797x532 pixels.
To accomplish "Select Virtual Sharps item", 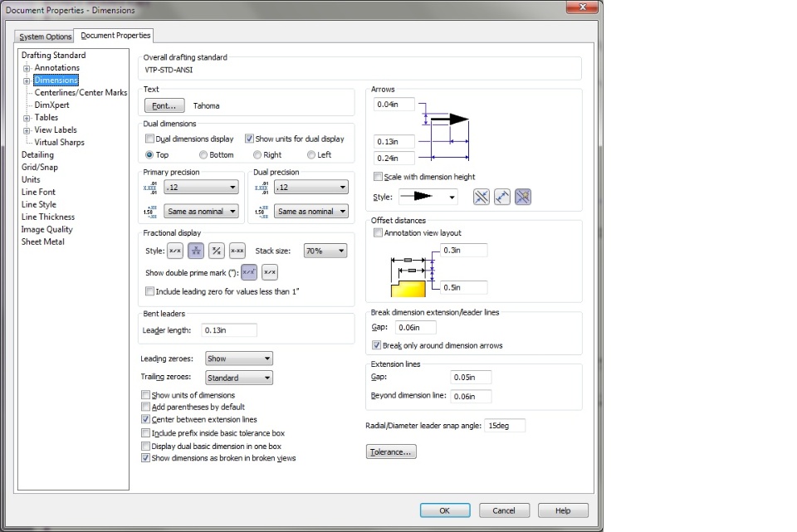I will pos(60,142).
